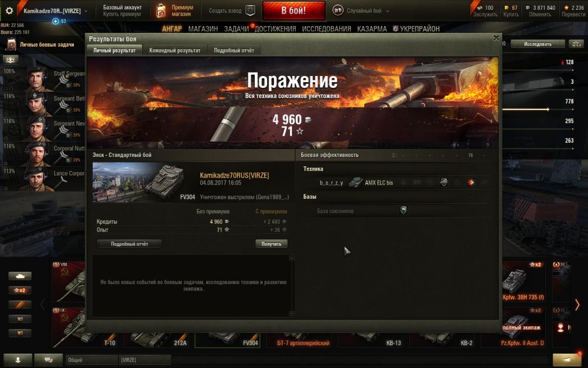
Task: Click the contacts icon bottom-left
Action: tap(18, 360)
